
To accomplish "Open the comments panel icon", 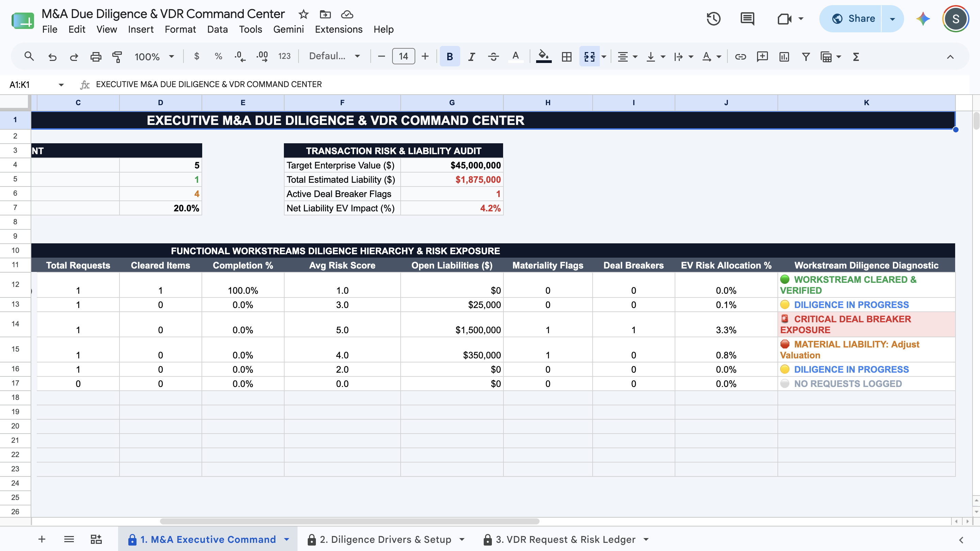I will pos(747,19).
